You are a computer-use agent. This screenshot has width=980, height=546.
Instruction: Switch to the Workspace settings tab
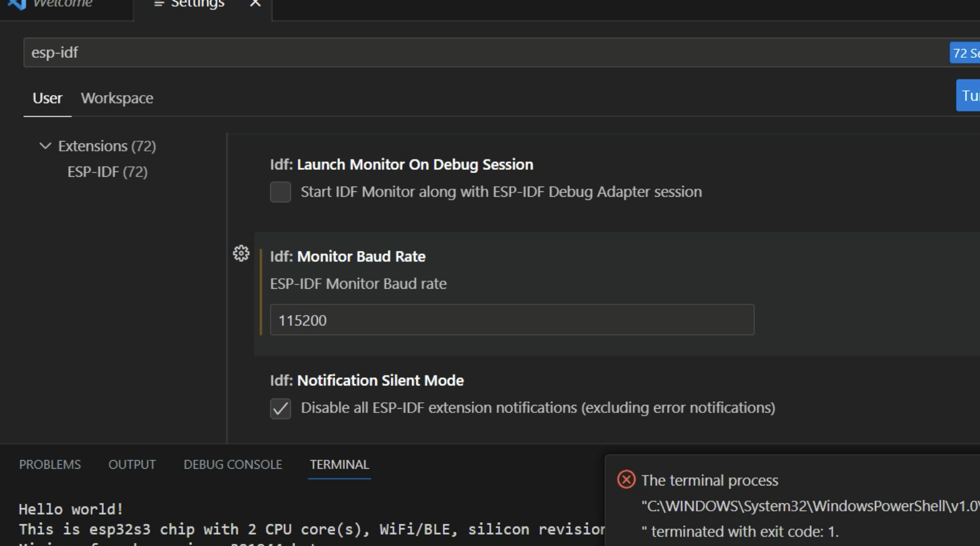(117, 98)
